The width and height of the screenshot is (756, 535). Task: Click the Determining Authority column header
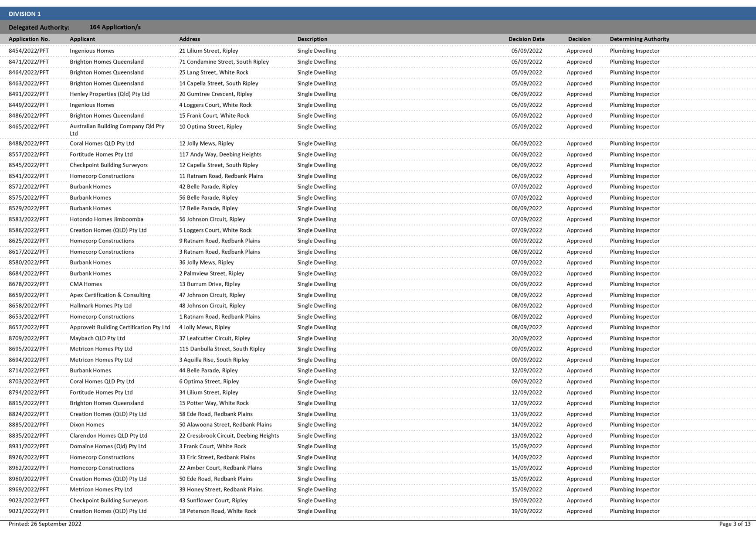(639, 39)
